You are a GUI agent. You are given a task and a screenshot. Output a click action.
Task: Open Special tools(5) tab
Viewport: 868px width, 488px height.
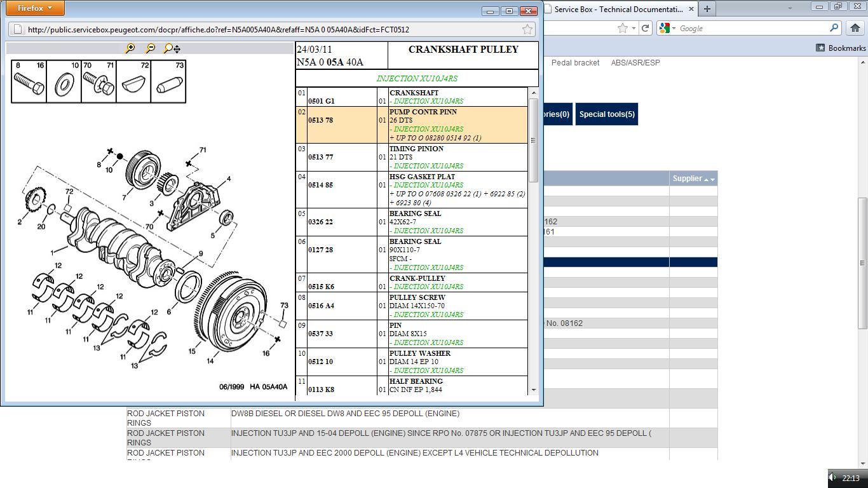(x=606, y=114)
